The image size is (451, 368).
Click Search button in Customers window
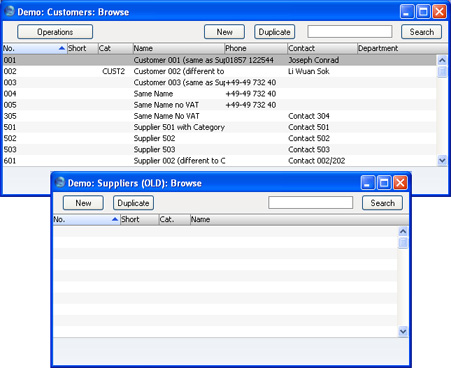[422, 32]
